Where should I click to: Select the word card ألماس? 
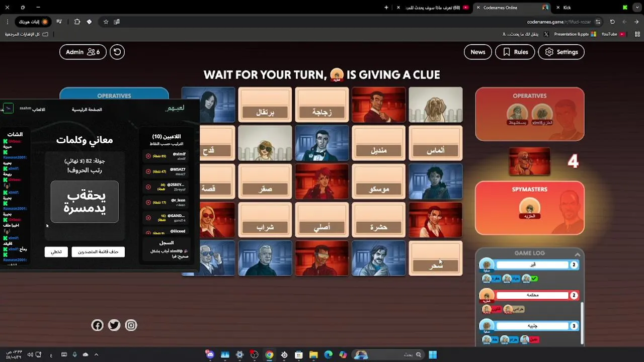tap(436, 143)
